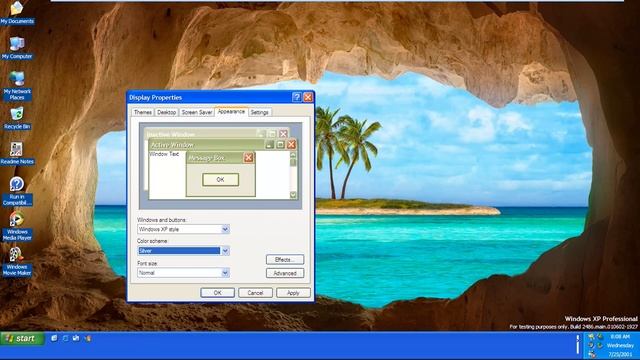The image size is (640, 360).
Task: Switch to the Themes tab
Action: coord(142,112)
